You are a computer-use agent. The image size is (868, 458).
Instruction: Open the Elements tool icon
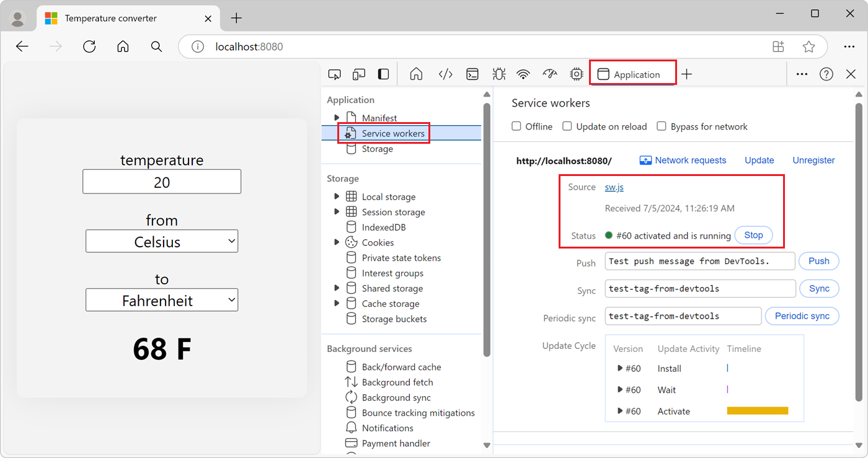(x=445, y=74)
